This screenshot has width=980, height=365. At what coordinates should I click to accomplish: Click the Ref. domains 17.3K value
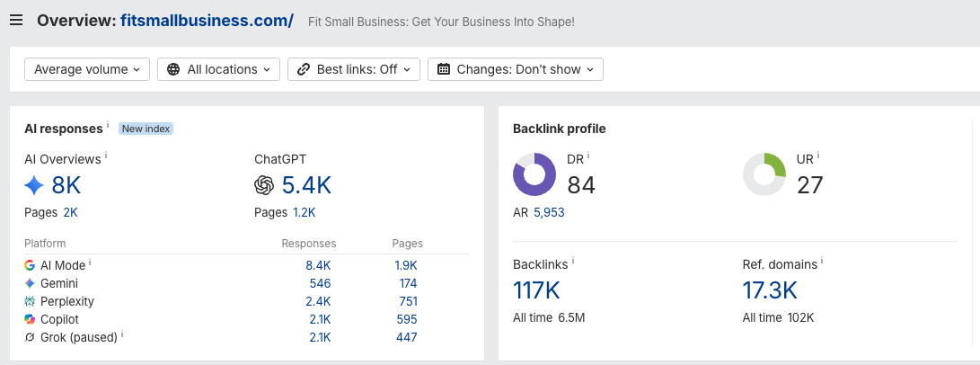click(770, 290)
